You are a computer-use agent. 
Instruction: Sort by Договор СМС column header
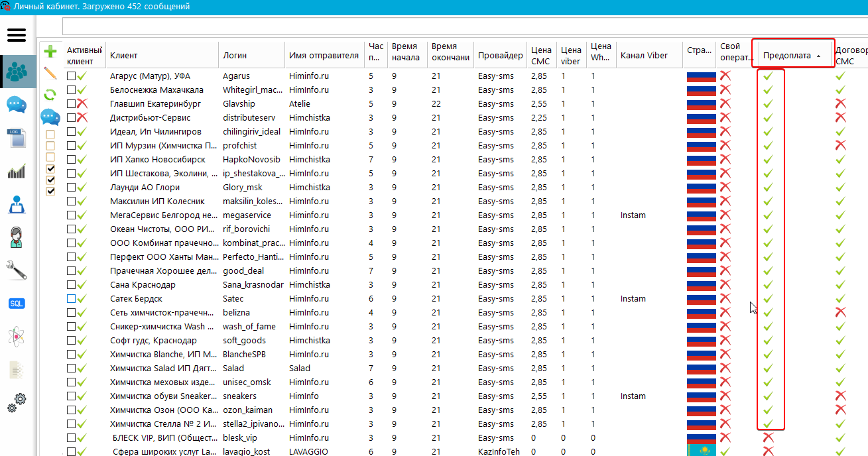click(x=849, y=55)
